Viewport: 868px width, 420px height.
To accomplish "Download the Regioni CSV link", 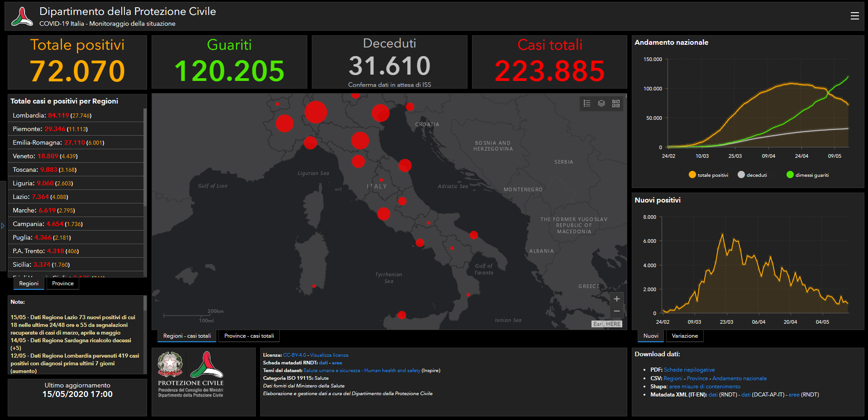I will pos(673,378).
